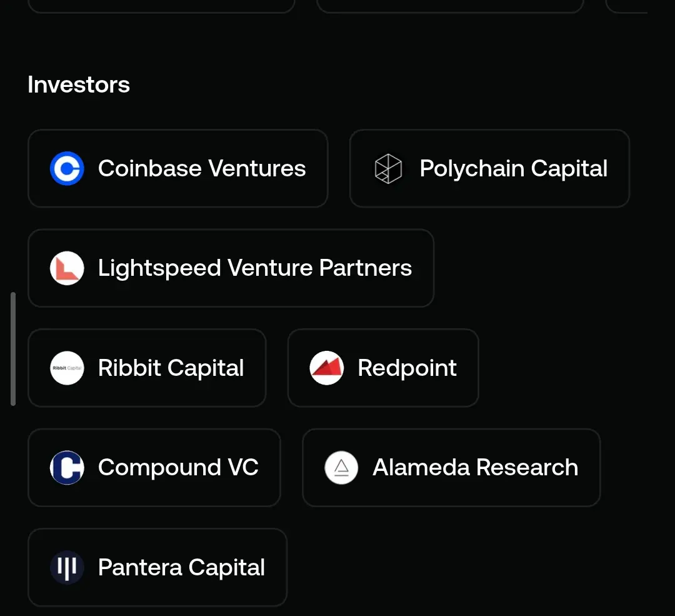Click the Coinbase Ventures blue logo icon

pyautogui.click(x=67, y=168)
